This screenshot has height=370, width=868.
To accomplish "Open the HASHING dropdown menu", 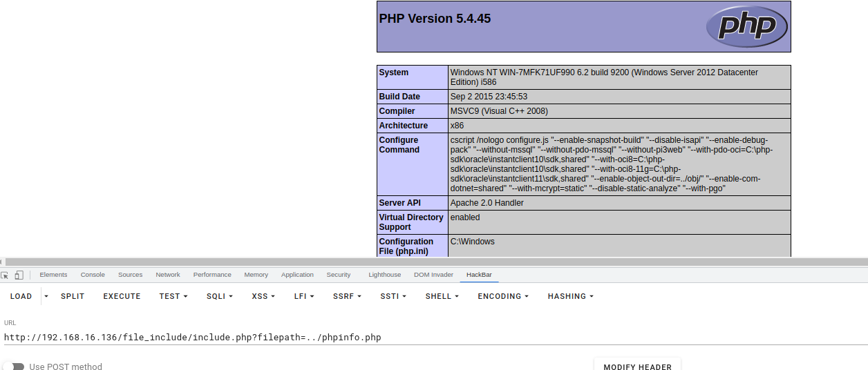I will tap(570, 296).
